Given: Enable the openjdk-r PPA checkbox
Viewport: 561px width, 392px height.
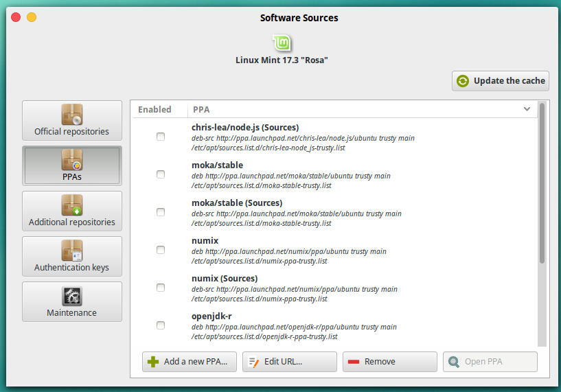Looking at the screenshot, I should pos(161,325).
